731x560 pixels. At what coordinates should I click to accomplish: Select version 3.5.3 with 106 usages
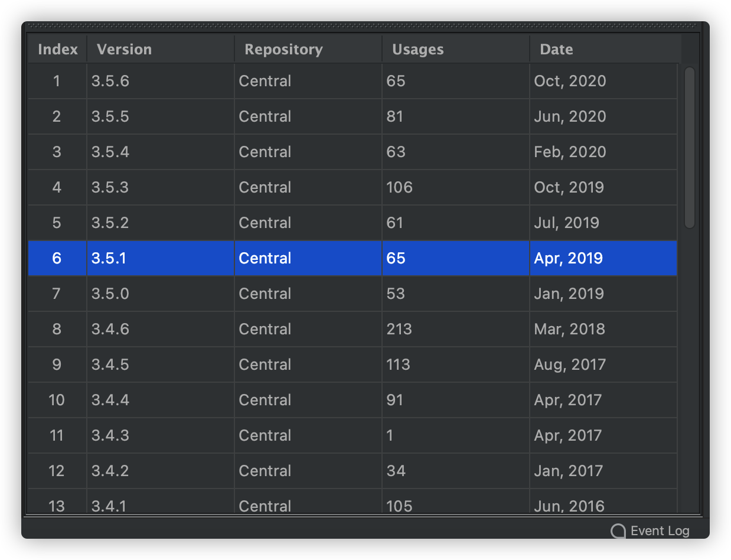[x=353, y=187]
